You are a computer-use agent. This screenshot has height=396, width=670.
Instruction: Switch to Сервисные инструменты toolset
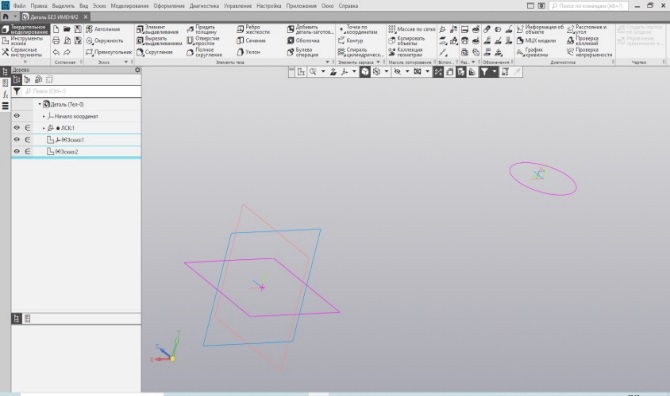[25, 52]
